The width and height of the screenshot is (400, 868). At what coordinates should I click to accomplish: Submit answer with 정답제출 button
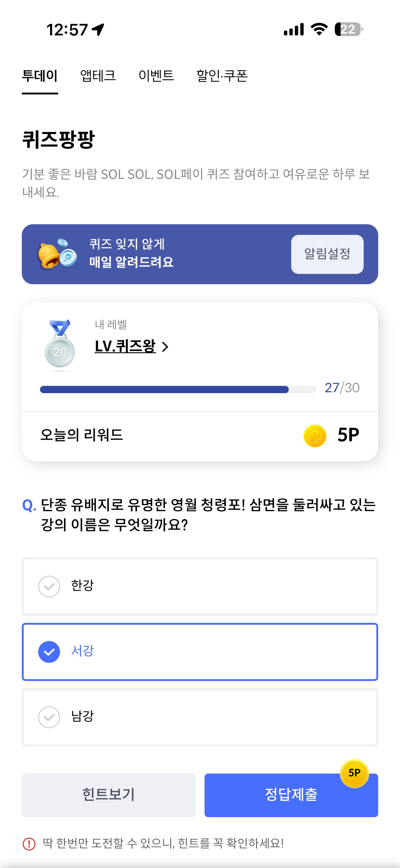pyautogui.click(x=291, y=795)
